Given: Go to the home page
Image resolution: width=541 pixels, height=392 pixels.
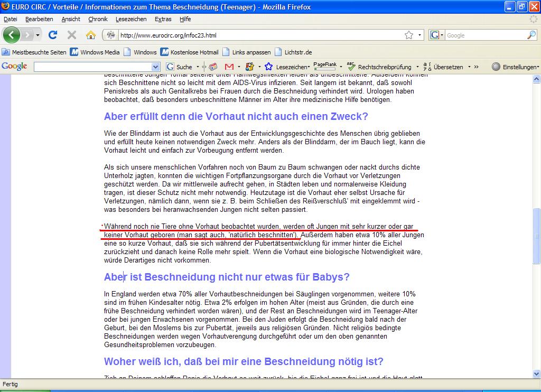Looking at the screenshot, I should [x=91, y=35].
